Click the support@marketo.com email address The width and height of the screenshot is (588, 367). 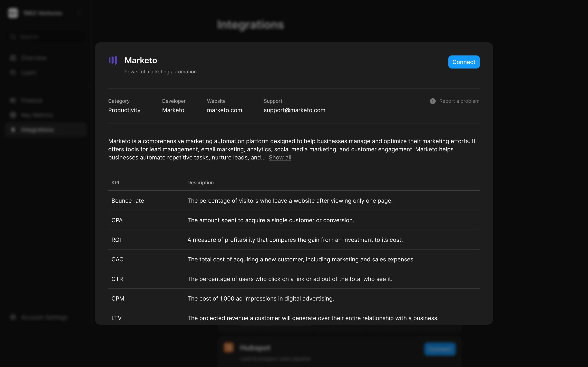point(294,110)
